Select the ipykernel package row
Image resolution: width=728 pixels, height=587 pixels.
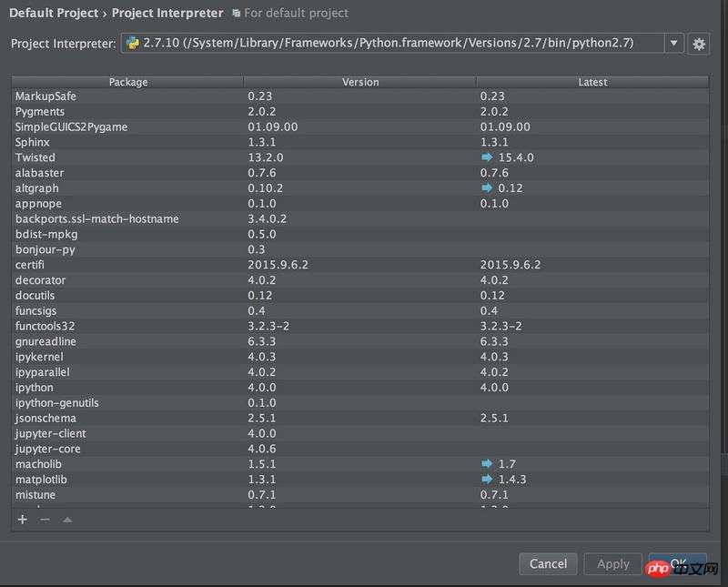click(360, 357)
